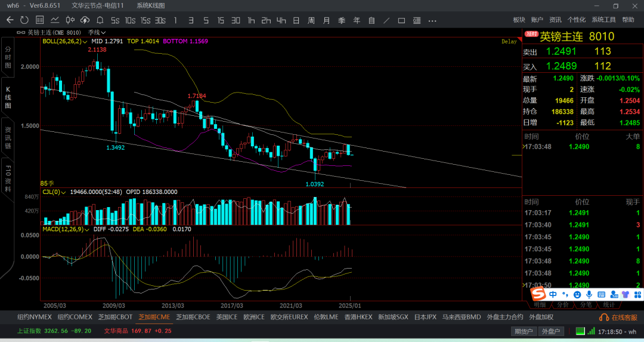Click the 文华商品 169.87 ticker
This screenshot has height=342, width=644.
138,331
